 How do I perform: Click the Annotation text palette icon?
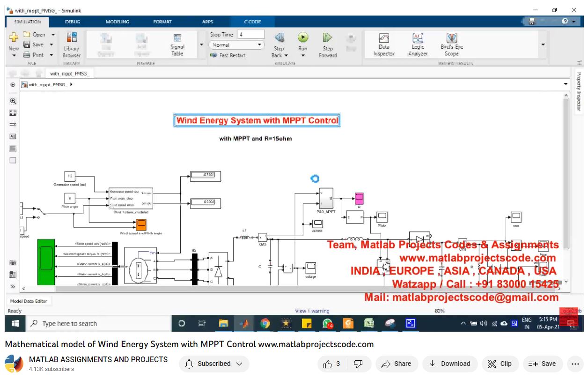click(13, 136)
